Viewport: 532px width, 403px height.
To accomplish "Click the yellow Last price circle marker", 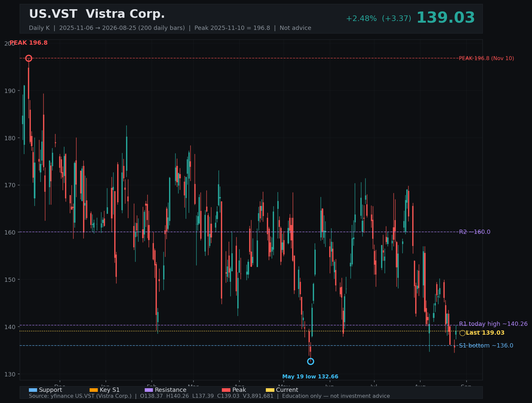I will [462, 333].
